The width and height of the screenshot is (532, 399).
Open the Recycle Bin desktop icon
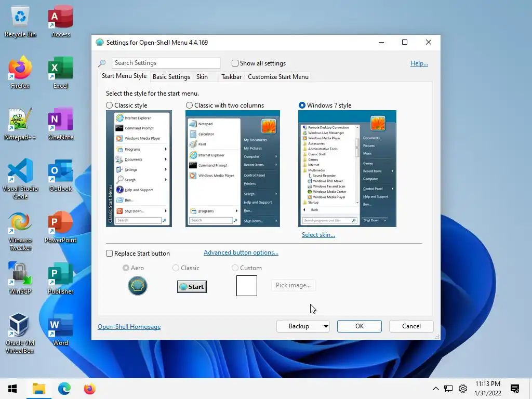[x=20, y=21]
